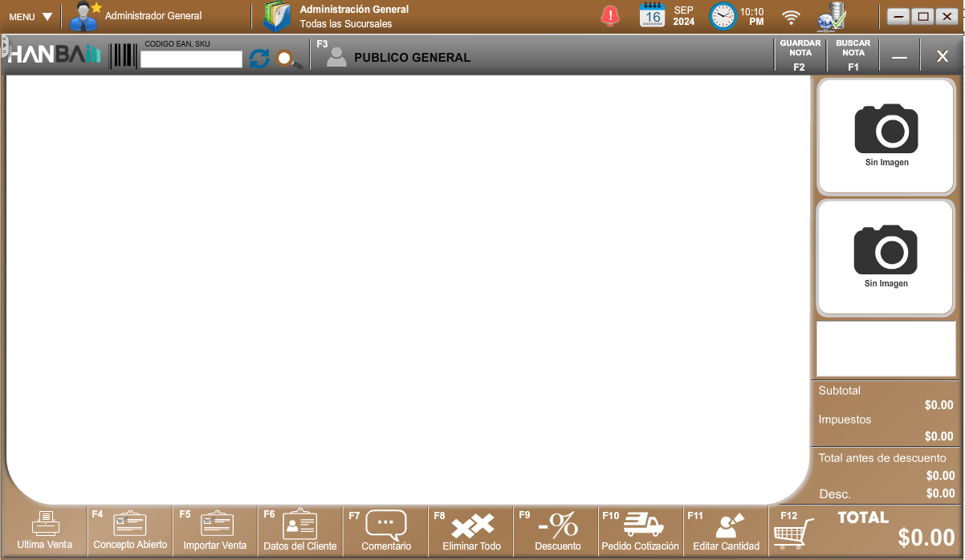Open product search magnifying glass
Image resolution: width=965 pixels, height=560 pixels.
(x=288, y=59)
